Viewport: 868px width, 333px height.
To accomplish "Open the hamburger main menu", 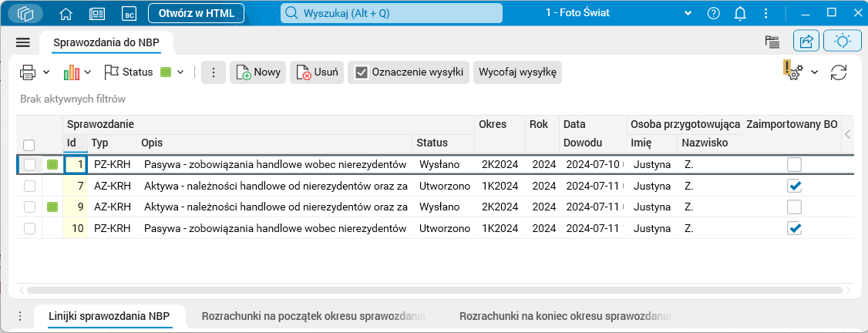I will point(22,42).
